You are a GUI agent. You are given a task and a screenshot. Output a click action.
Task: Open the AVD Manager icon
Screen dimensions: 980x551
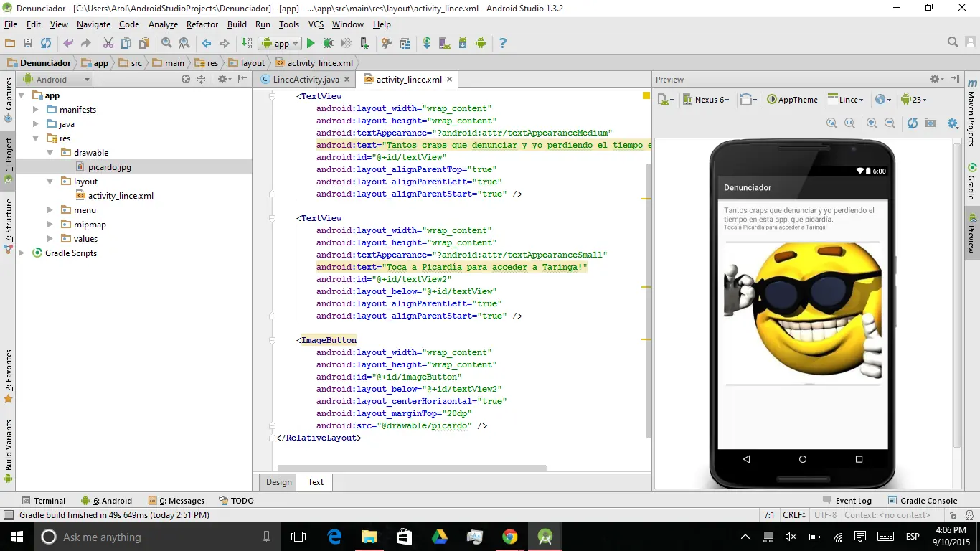coord(444,44)
